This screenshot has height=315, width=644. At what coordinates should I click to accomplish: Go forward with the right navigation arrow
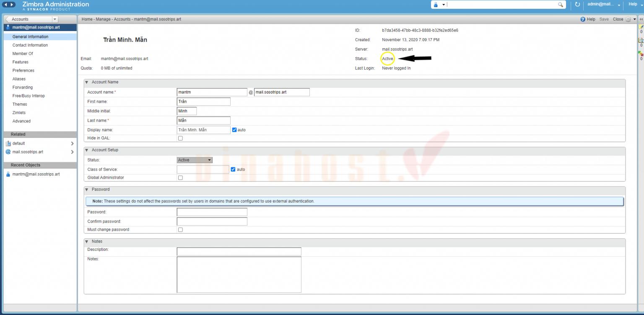click(x=13, y=4)
